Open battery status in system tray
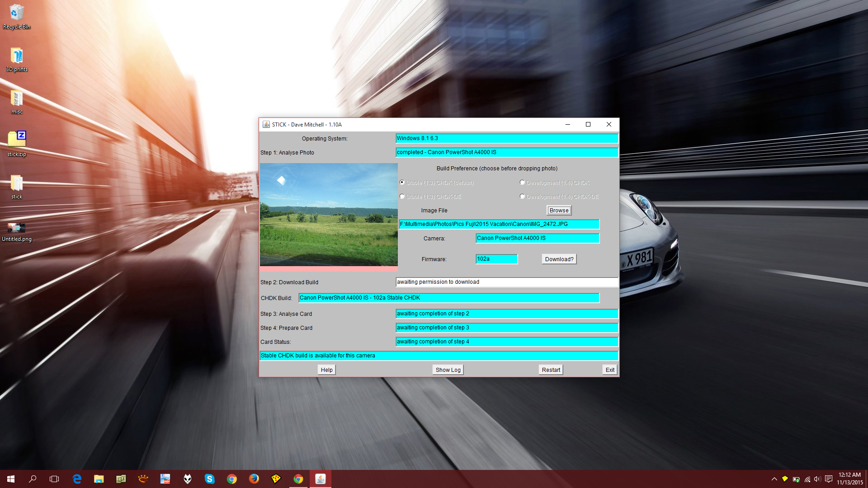 (796, 479)
